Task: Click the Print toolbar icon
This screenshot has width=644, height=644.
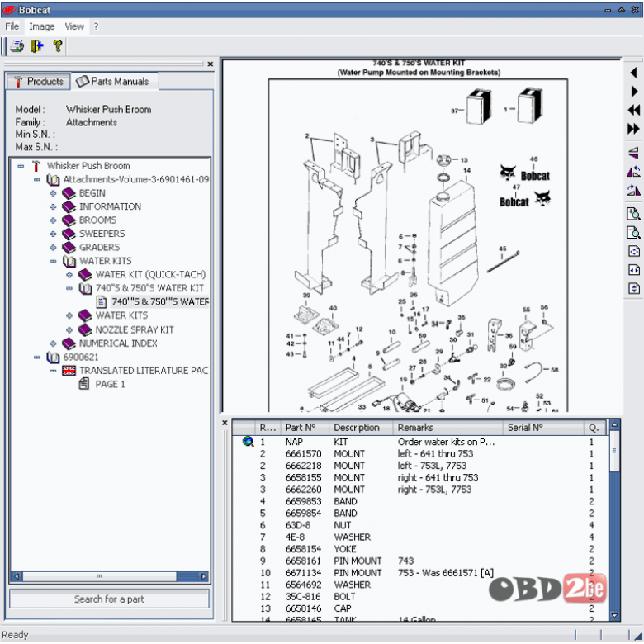Action: click(x=17, y=45)
